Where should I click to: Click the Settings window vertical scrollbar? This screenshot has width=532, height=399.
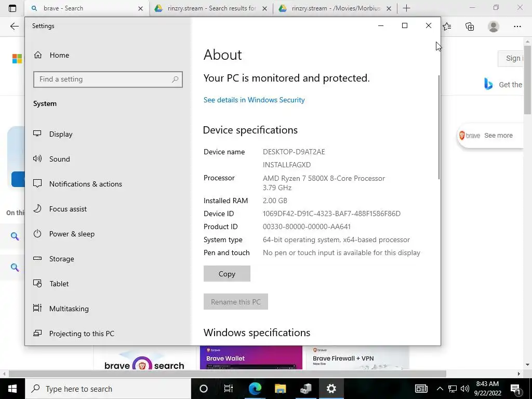tap(439, 127)
